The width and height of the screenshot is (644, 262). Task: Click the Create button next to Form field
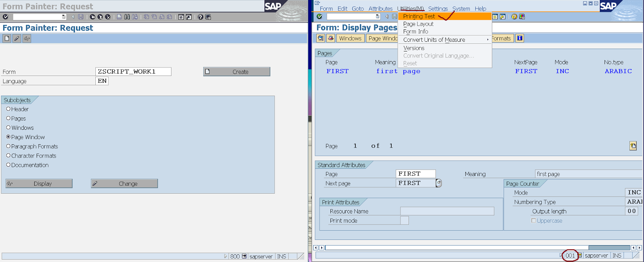(237, 72)
